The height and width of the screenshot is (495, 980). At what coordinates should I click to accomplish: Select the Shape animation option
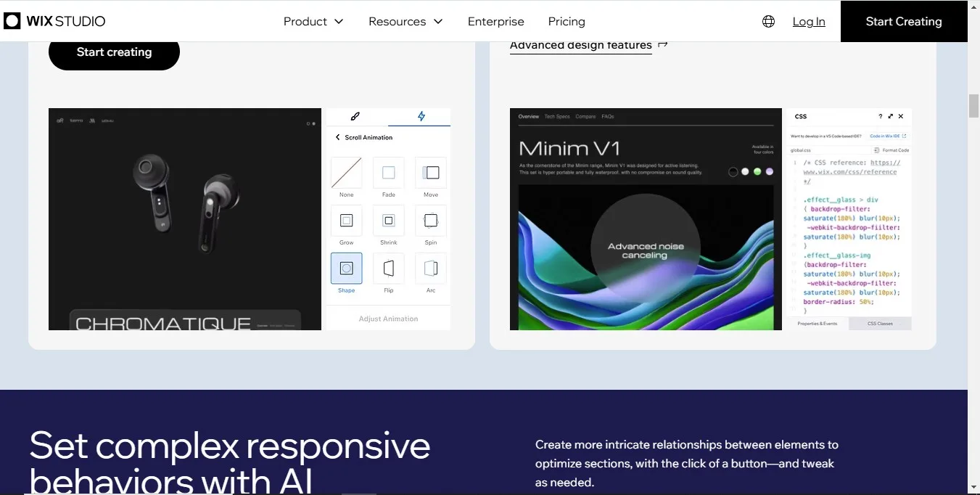347,269
